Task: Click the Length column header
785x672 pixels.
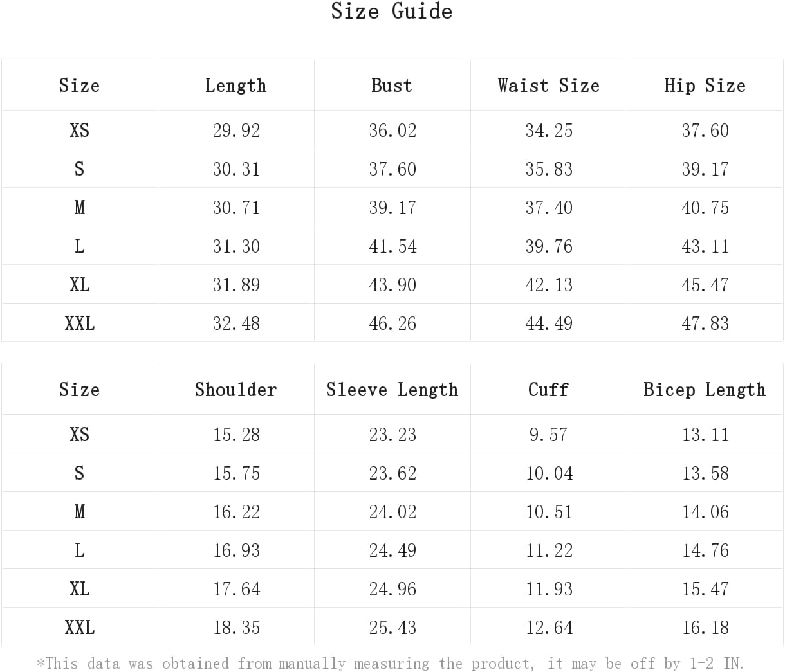Action: 235,86
